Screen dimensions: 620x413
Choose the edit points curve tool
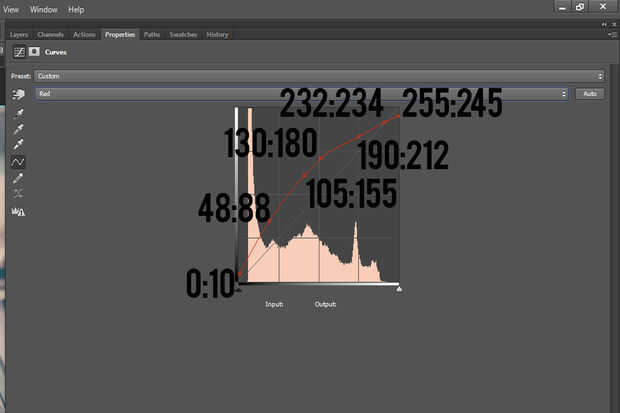tap(18, 162)
